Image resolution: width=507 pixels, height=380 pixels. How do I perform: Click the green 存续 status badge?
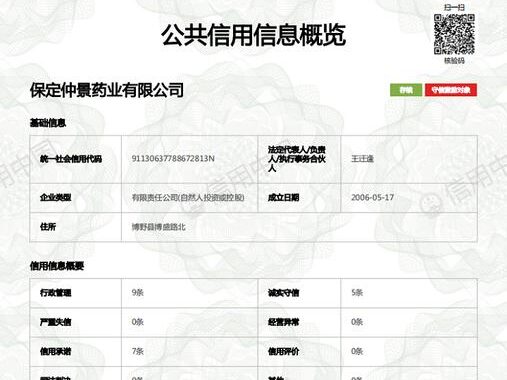pyautogui.click(x=406, y=90)
